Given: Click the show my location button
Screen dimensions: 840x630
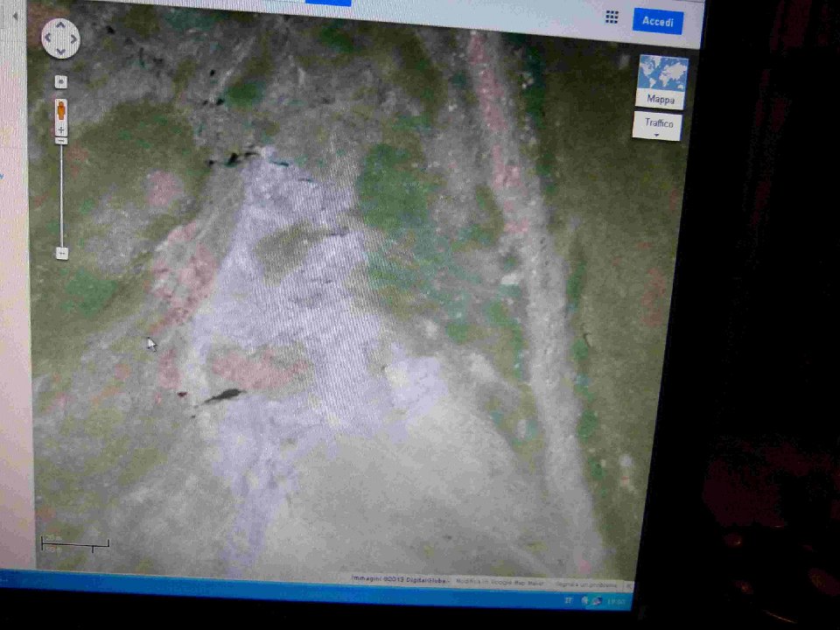Looking at the screenshot, I should click(61, 82).
